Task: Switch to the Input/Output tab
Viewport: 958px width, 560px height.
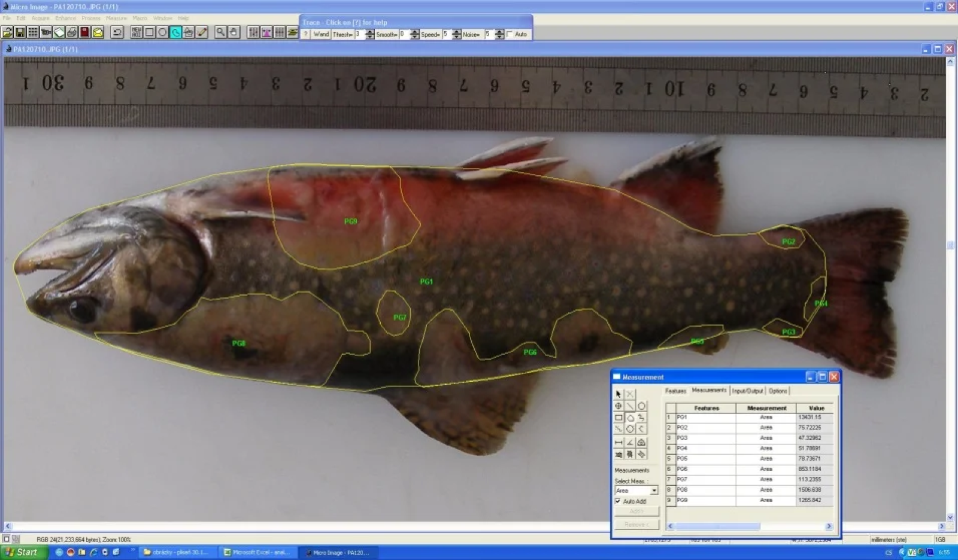Action: 747,391
